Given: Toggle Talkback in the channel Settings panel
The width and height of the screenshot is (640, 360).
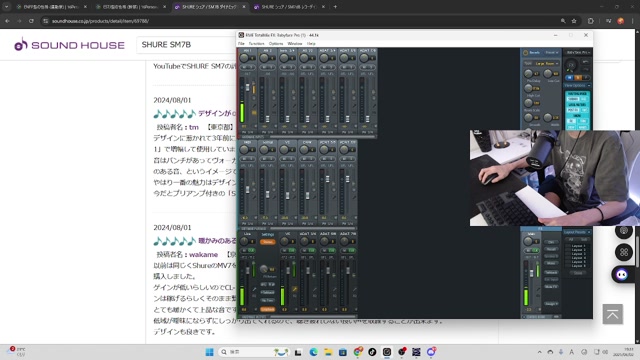Looking at the screenshot, I should 268,292.
